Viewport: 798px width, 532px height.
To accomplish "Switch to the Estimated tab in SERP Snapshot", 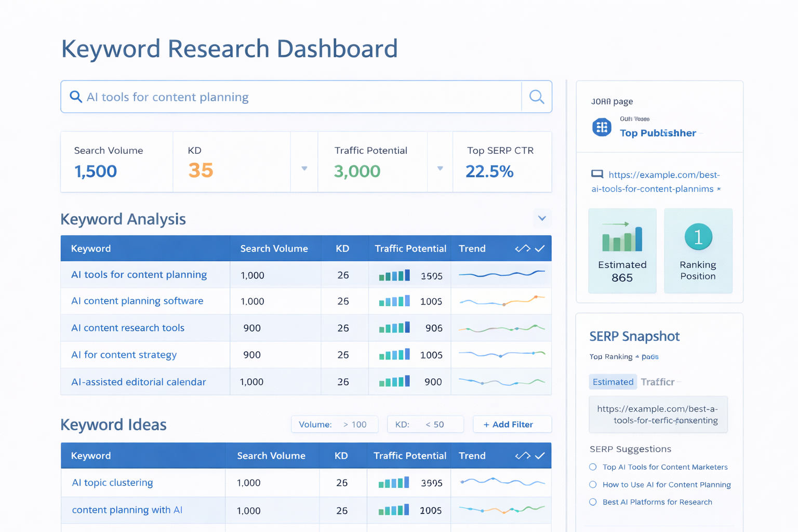I will (x=613, y=382).
